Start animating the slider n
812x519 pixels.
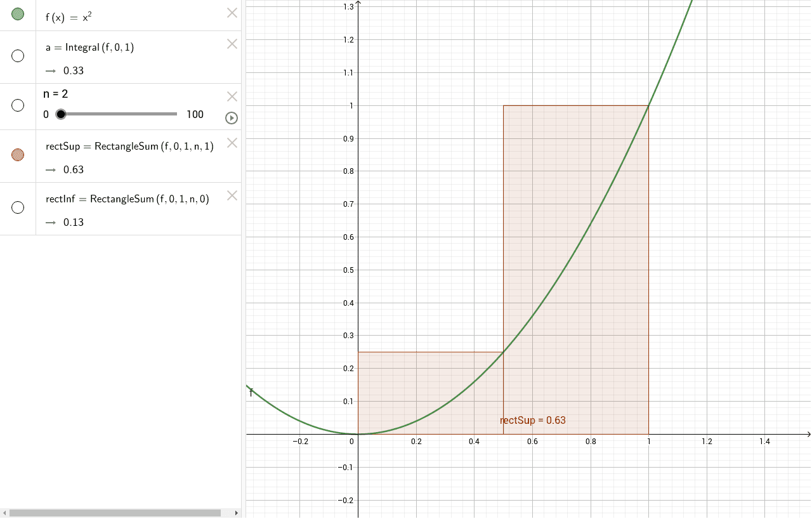click(232, 118)
